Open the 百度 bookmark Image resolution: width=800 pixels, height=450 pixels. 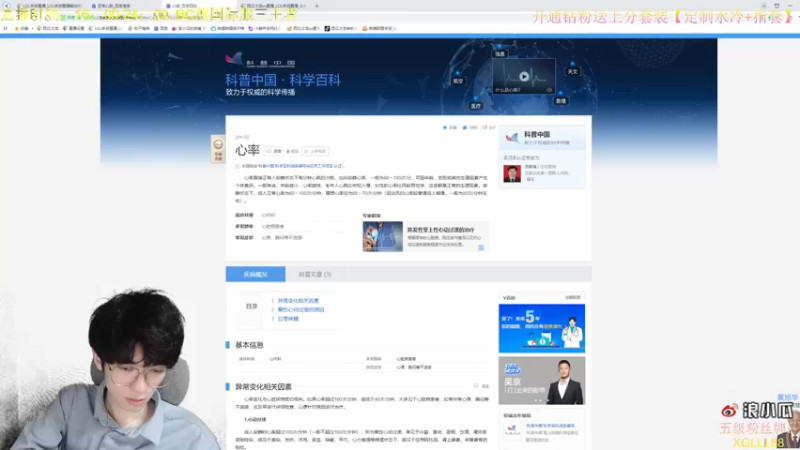[161, 29]
